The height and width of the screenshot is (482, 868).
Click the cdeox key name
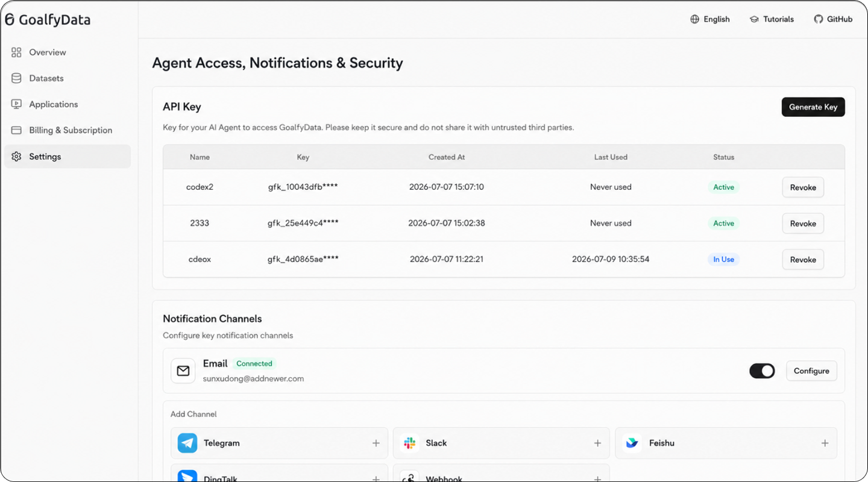coord(200,259)
